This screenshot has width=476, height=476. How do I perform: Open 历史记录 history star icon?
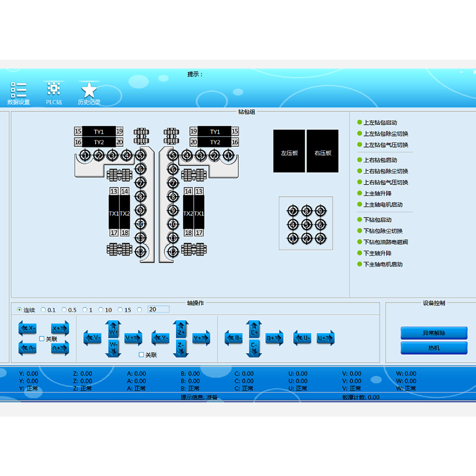tap(89, 93)
